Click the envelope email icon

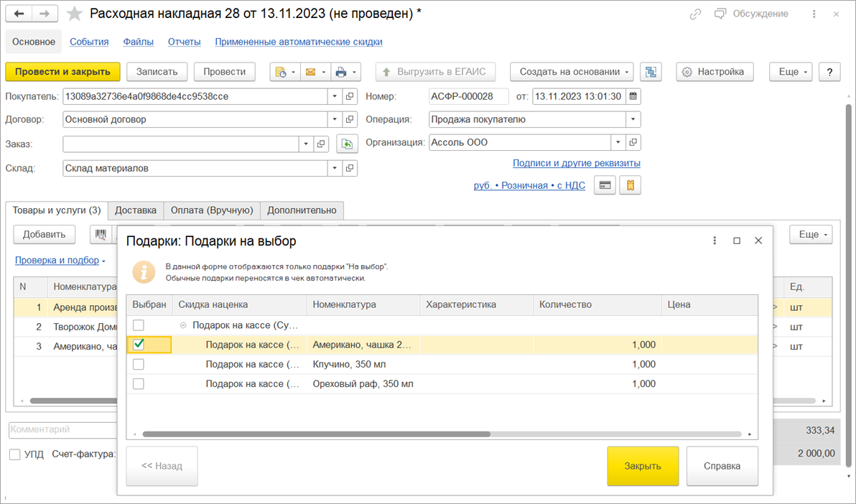[x=311, y=72]
